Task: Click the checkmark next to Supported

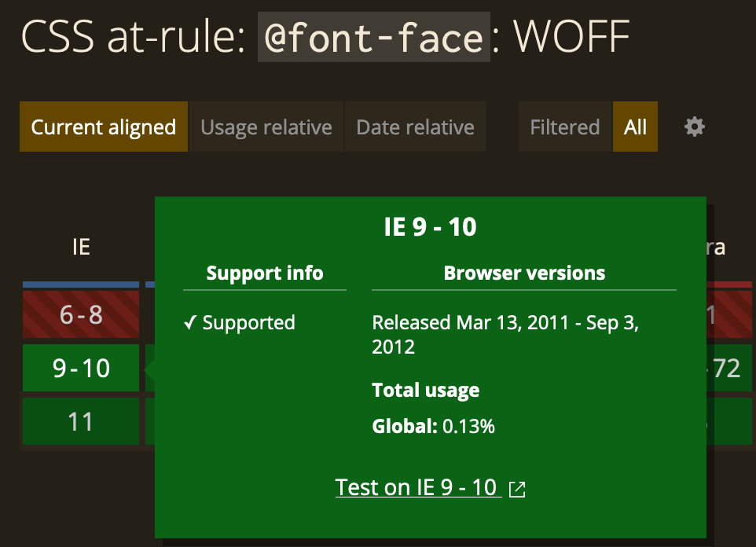Action: 190,322
